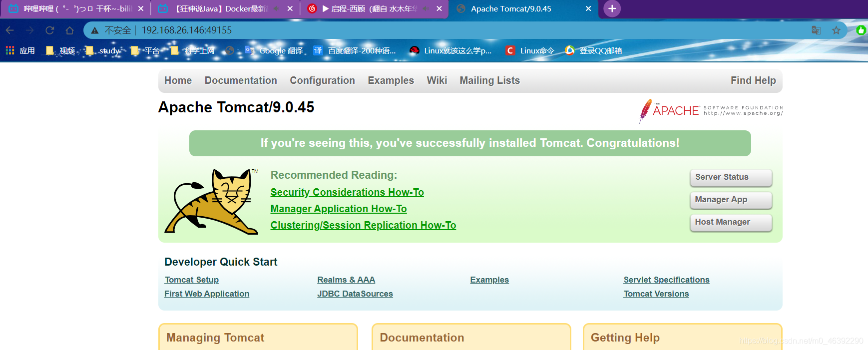The height and width of the screenshot is (350, 868).
Task: Open Linux就该这么学 bookmark
Action: [450, 50]
